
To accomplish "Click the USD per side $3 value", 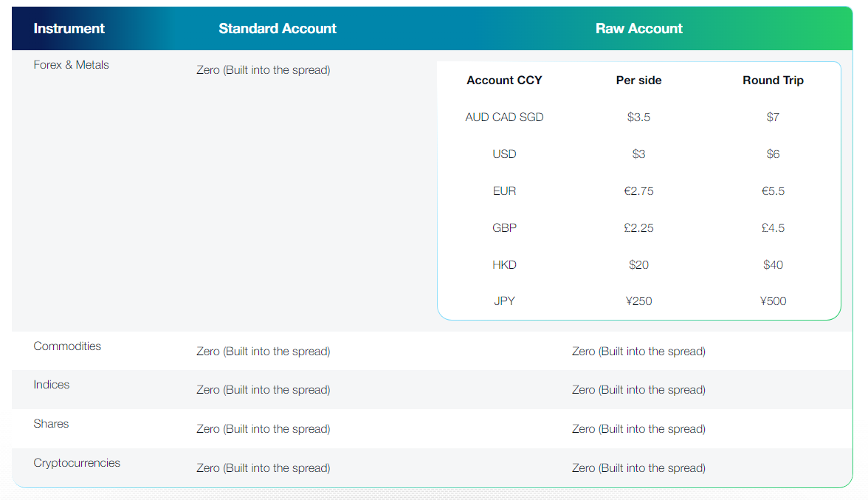I will click(638, 154).
